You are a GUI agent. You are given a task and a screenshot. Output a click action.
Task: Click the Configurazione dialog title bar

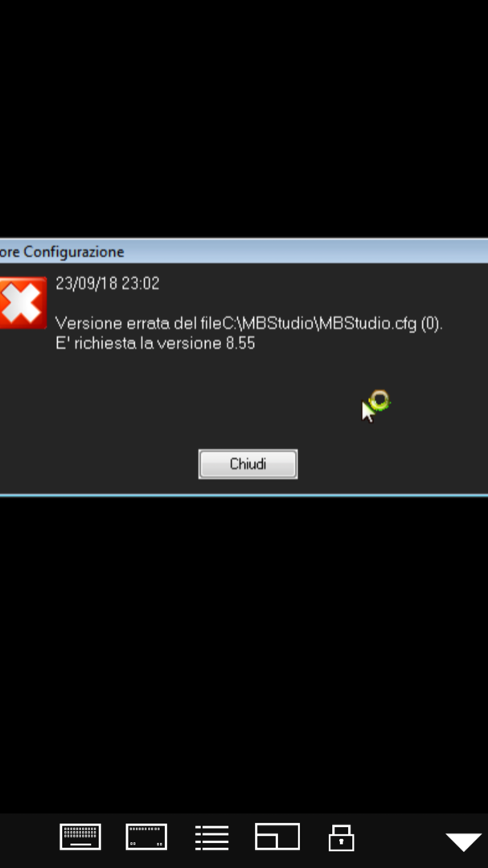point(244,252)
